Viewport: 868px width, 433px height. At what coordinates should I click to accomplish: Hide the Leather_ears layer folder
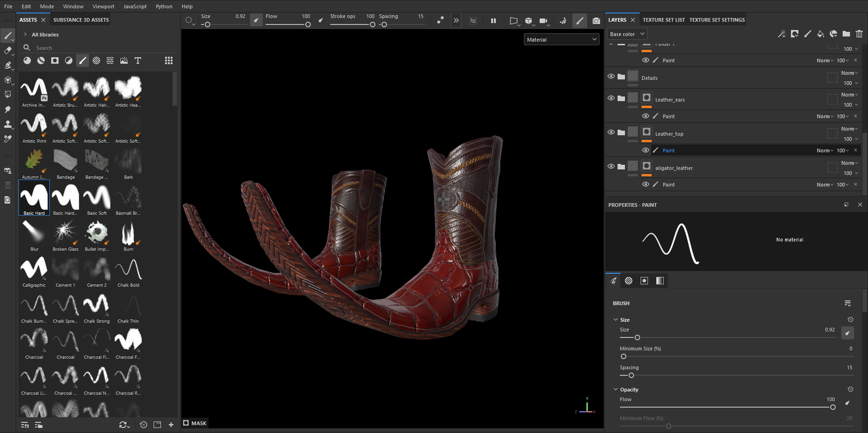(x=611, y=98)
